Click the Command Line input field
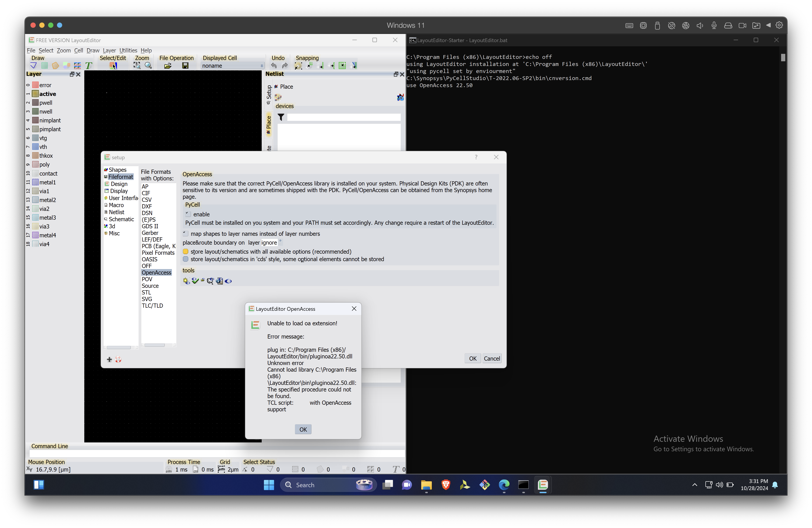The image size is (812, 528). pos(217,453)
